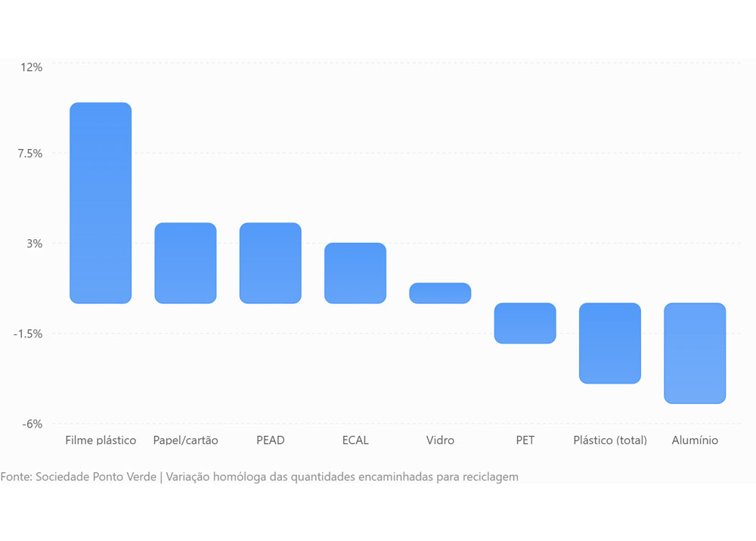Select the Papel/cartão bar
The height and width of the screenshot is (541, 756).
[x=185, y=263]
